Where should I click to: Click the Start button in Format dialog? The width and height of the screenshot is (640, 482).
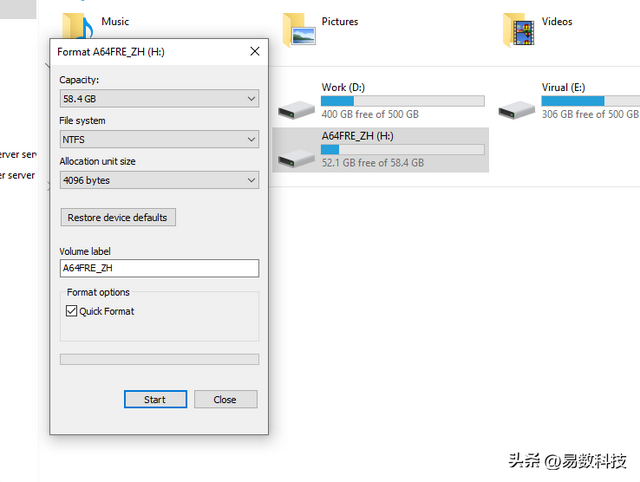[x=155, y=399]
